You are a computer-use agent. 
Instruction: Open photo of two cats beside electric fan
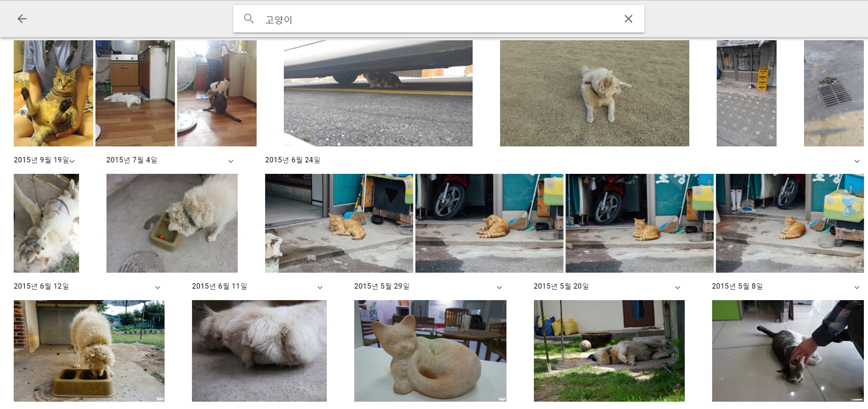217,93
